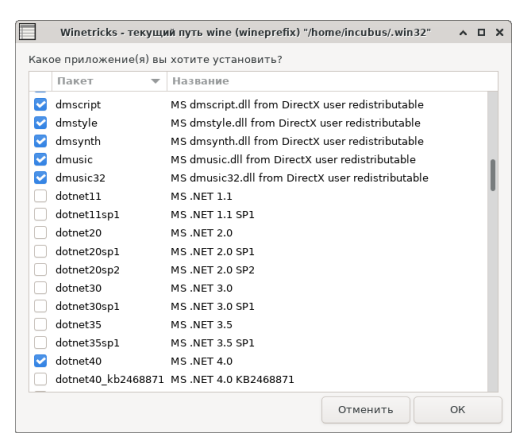Viewport: 517px width, 440px height.
Task: Uncheck the dotnet40 checkbox
Action: tap(41, 361)
